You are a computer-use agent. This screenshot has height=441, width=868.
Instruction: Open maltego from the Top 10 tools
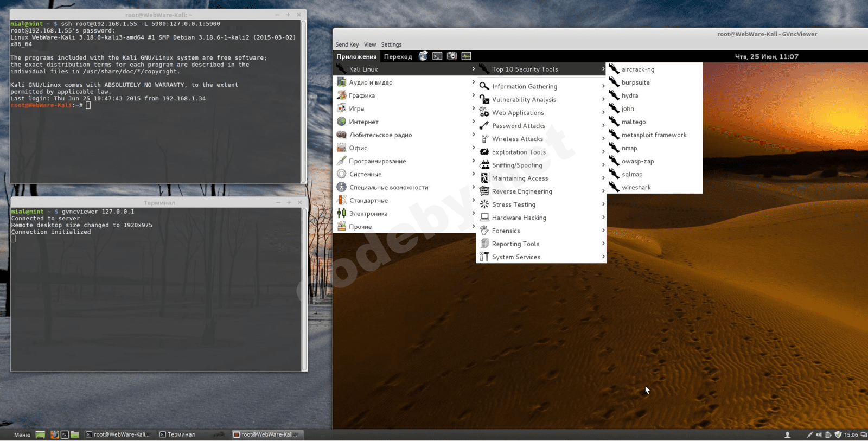click(x=655, y=122)
